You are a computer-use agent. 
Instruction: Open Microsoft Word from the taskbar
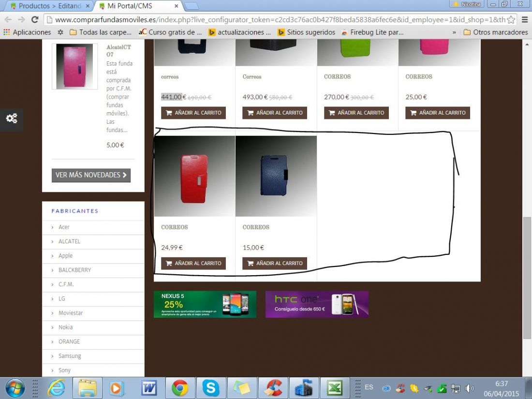tap(149, 388)
